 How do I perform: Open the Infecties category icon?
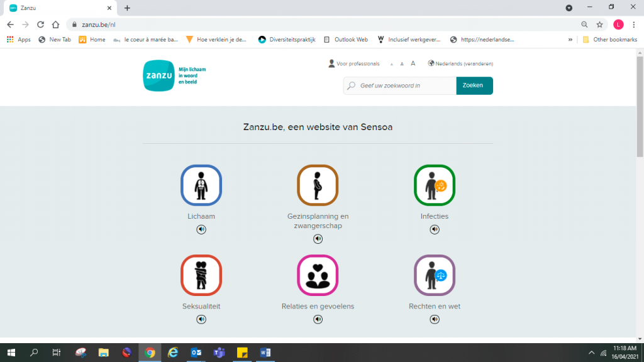click(435, 185)
